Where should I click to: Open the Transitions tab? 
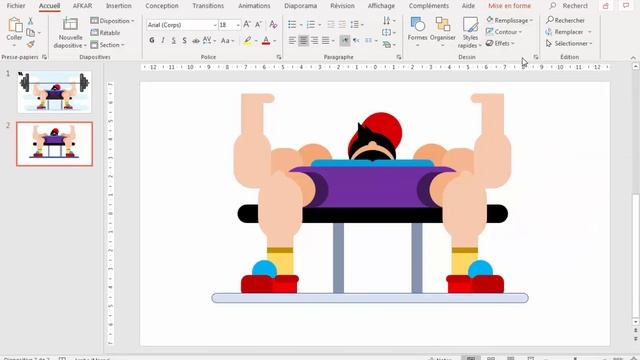(x=208, y=6)
